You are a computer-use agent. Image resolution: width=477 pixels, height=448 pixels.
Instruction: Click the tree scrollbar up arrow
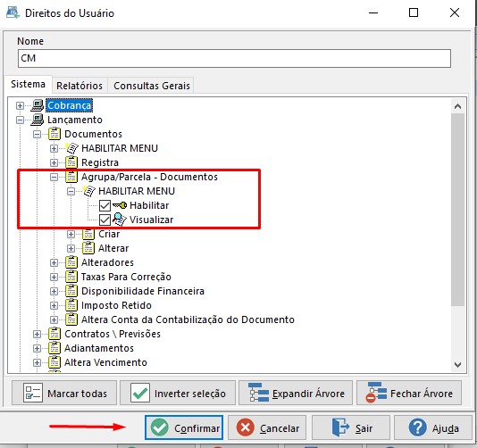(x=457, y=106)
